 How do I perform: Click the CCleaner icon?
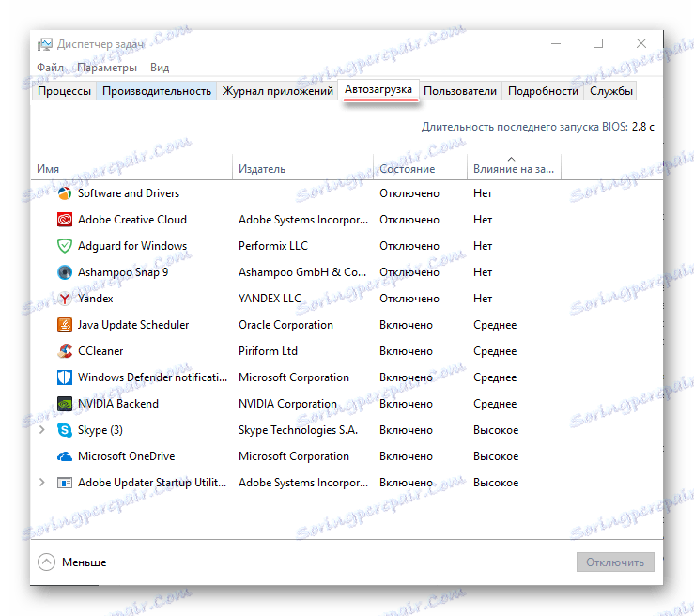coord(65,351)
